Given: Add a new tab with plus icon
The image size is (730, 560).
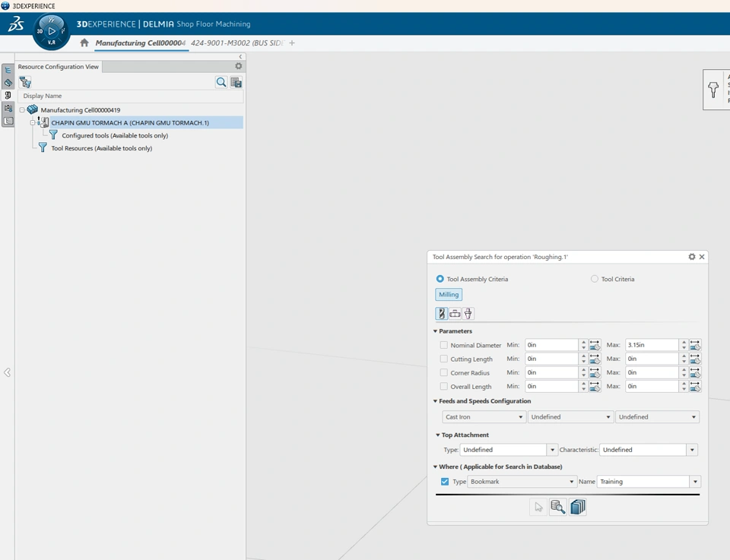Looking at the screenshot, I should click(x=292, y=43).
